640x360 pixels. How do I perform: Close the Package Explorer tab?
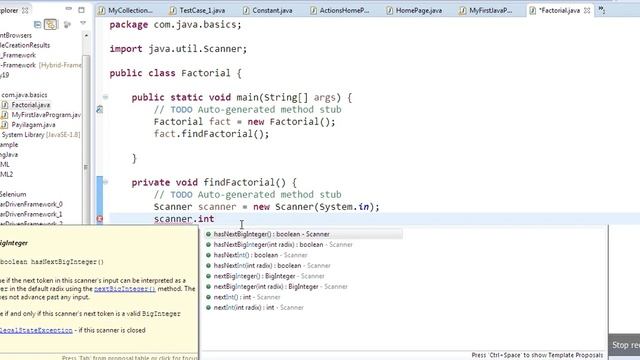coord(25,11)
